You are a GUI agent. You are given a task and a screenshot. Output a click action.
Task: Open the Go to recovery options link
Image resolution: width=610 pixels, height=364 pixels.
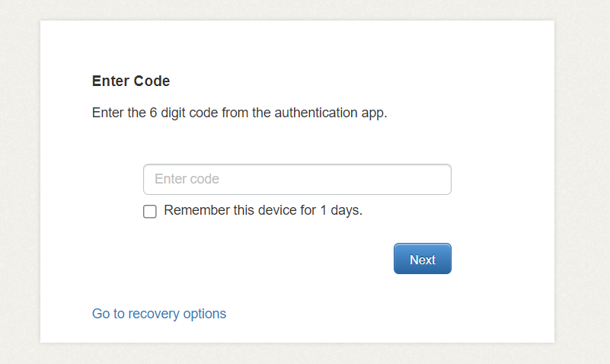click(x=159, y=314)
